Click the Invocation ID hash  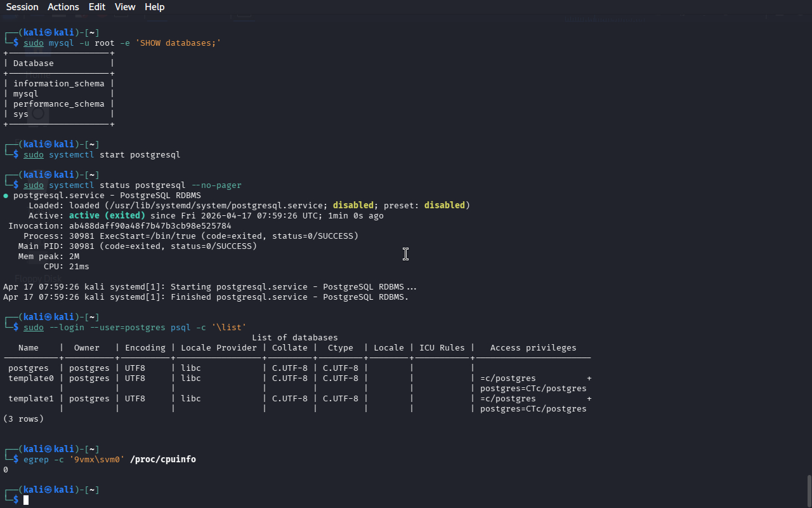(150, 226)
